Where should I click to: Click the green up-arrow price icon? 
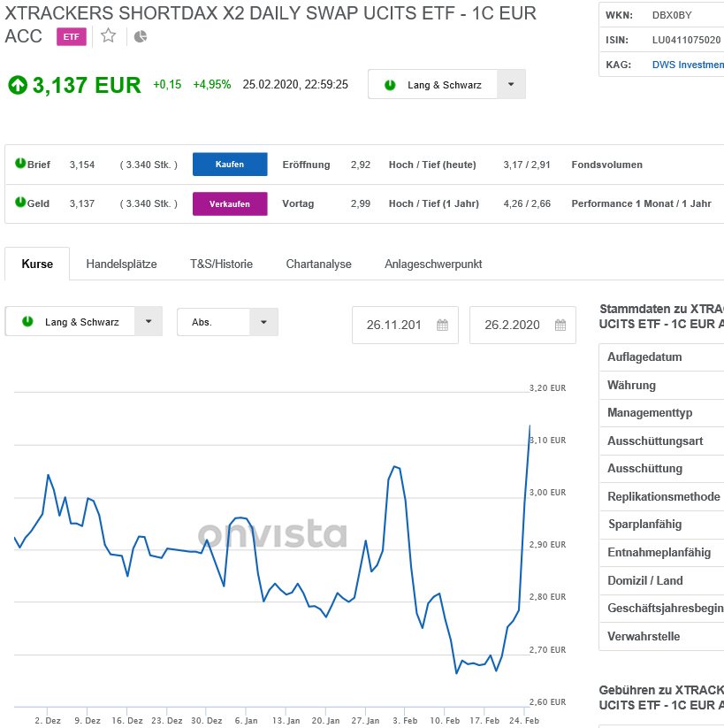click(18, 85)
